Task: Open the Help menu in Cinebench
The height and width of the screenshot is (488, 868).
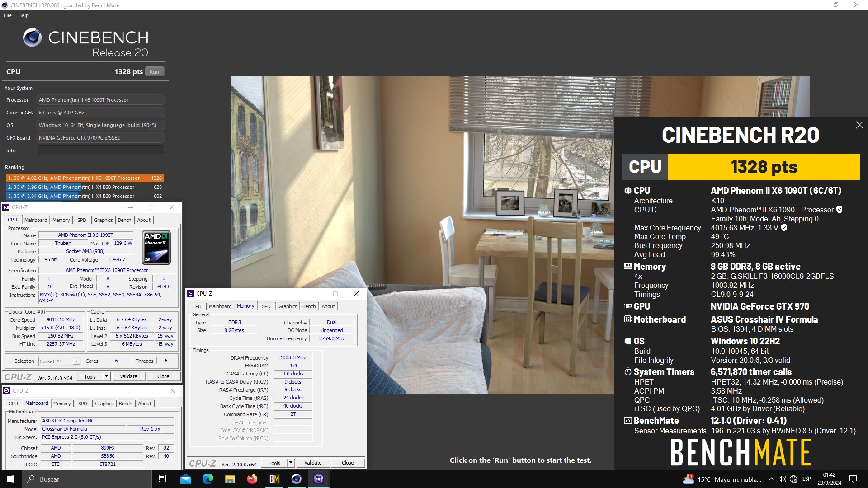Action: click(24, 15)
